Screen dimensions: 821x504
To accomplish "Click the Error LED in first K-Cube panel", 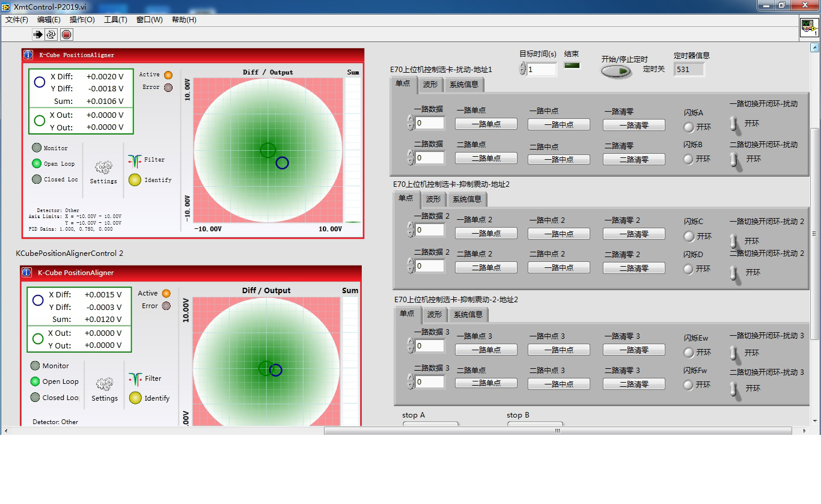I will 168,88.
